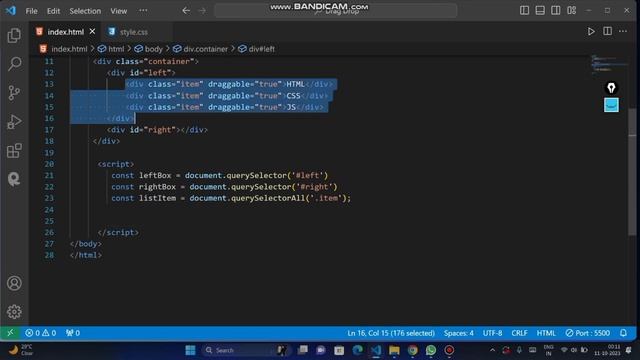Open Microsoft Edge from the taskbar

358,350
